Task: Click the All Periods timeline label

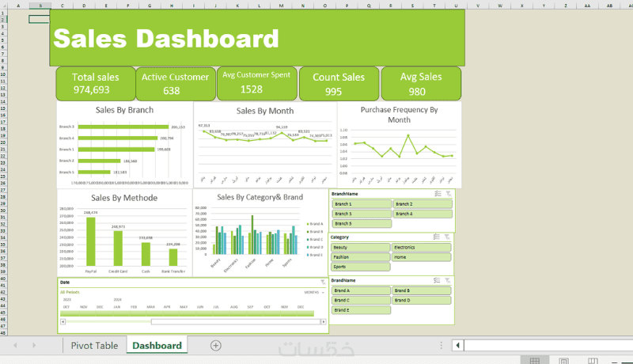Action: coord(70,292)
